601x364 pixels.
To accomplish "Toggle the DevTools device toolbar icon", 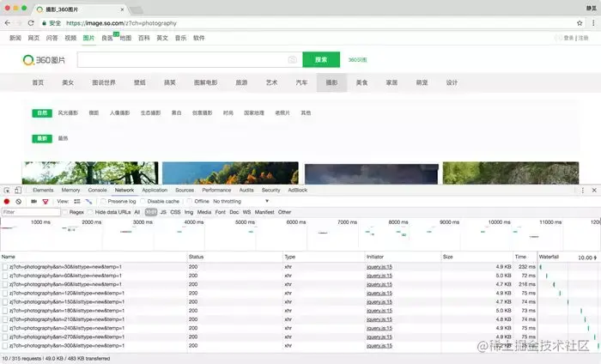I will [x=18, y=190].
